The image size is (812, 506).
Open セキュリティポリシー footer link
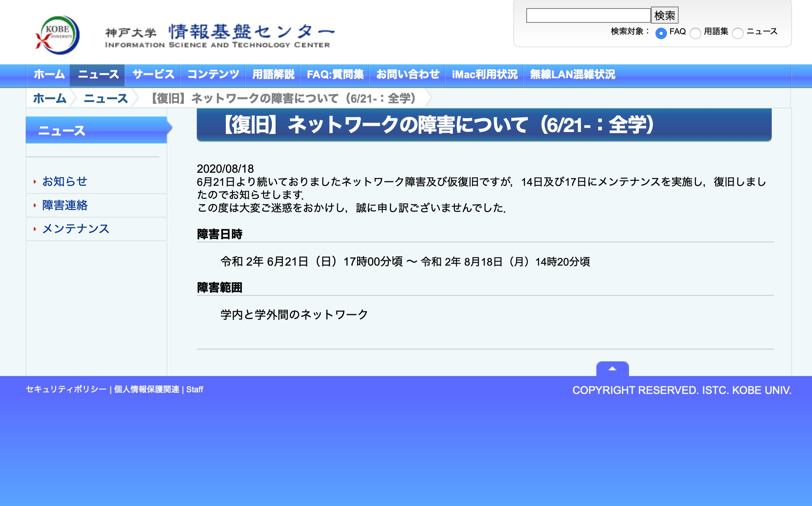(66, 389)
